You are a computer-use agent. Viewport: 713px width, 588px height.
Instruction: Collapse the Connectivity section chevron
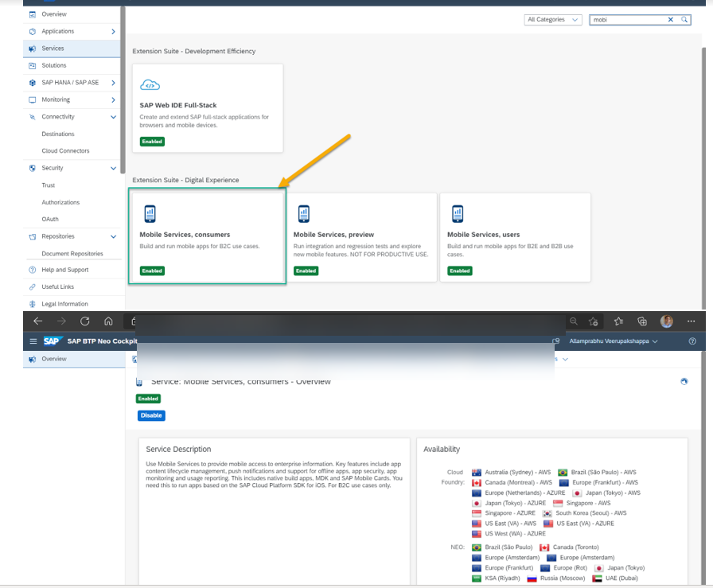pos(113,117)
